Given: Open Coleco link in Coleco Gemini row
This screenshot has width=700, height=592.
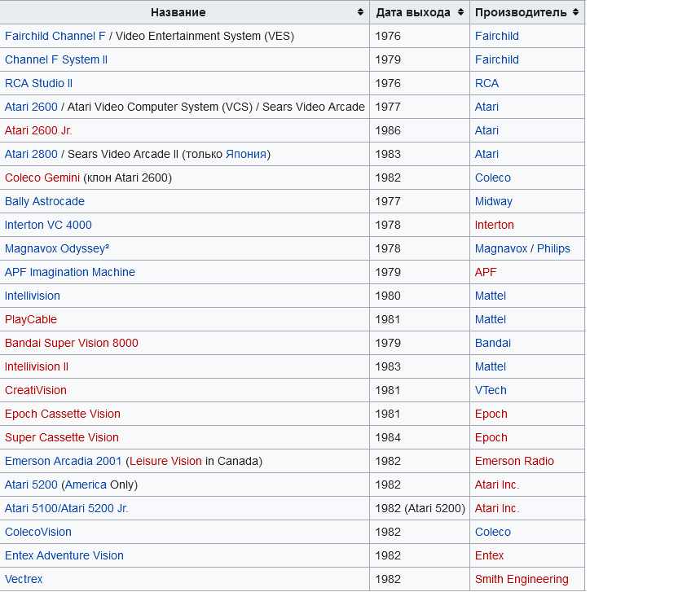Looking at the screenshot, I should 493,178.
